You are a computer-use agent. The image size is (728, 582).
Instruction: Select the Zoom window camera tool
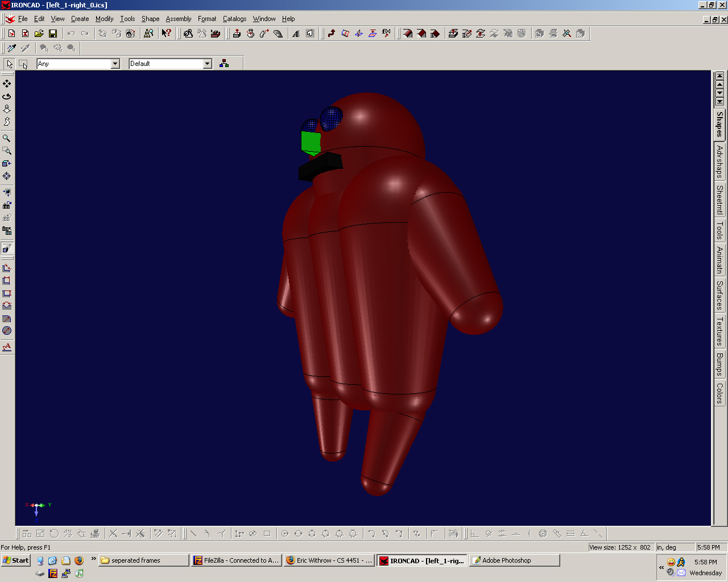pyautogui.click(x=7, y=151)
